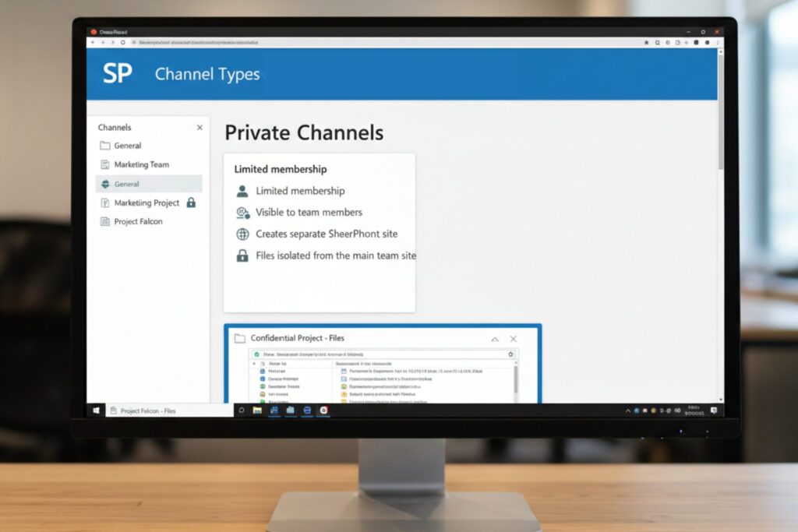The image size is (798, 532).
Task: Open File Explorer from the taskbar
Action: [x=257, y=410]
